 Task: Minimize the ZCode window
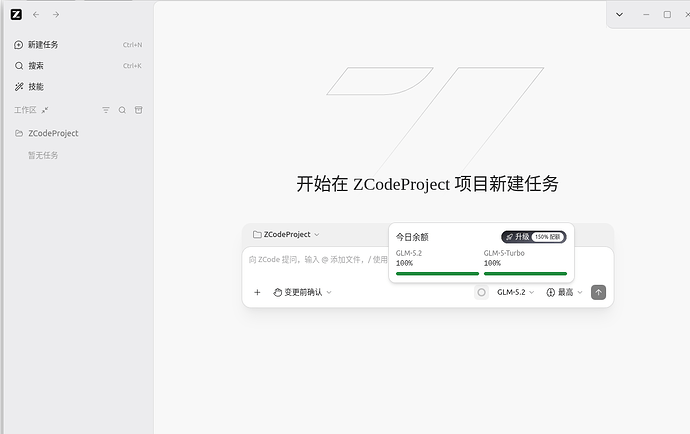(646, 15)
